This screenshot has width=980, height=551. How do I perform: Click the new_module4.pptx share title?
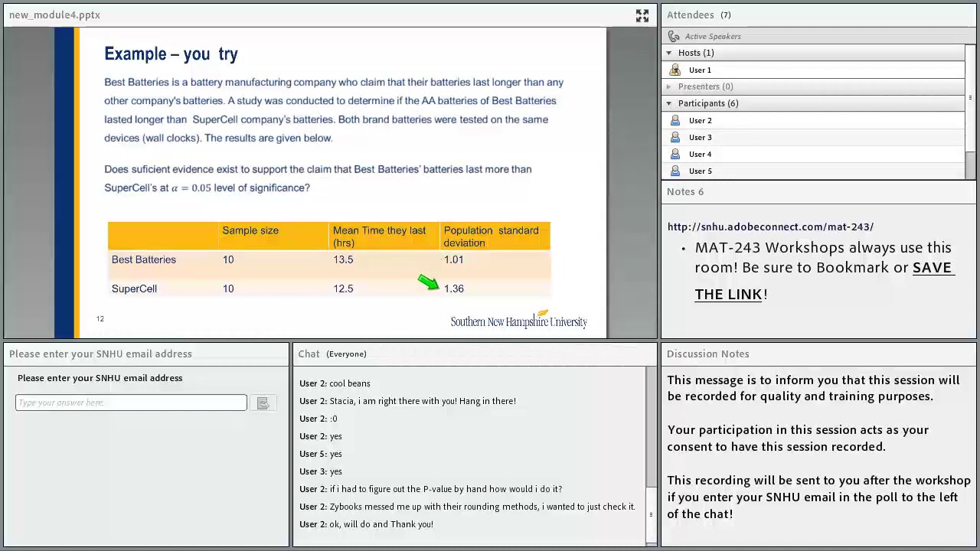pyautogui.click(x=54, y=15)
